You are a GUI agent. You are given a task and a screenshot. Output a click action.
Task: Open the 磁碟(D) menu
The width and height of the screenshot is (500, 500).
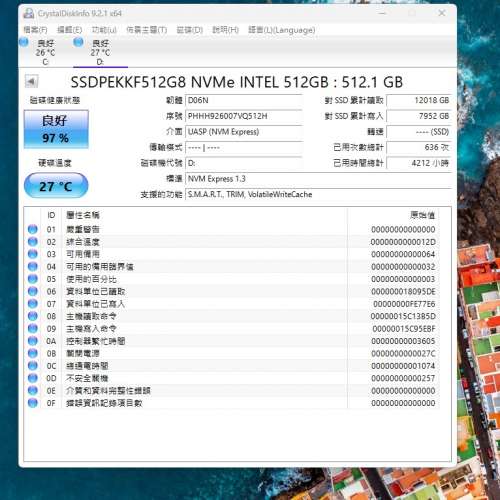[x=189, y=30]
